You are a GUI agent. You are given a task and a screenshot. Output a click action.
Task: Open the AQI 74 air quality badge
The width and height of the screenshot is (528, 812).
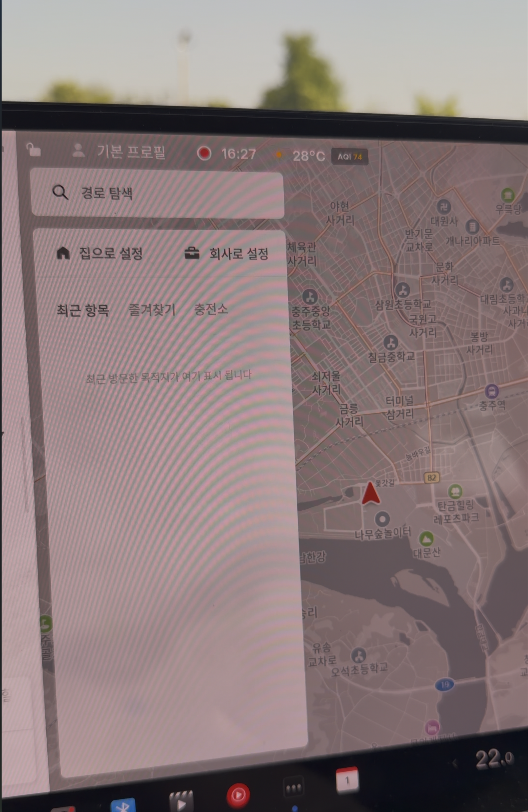[x=349, y=157]
